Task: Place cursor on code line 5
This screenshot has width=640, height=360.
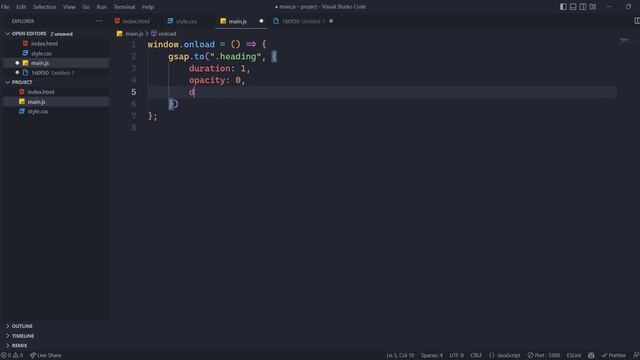Action: click(x=382, y=92)
